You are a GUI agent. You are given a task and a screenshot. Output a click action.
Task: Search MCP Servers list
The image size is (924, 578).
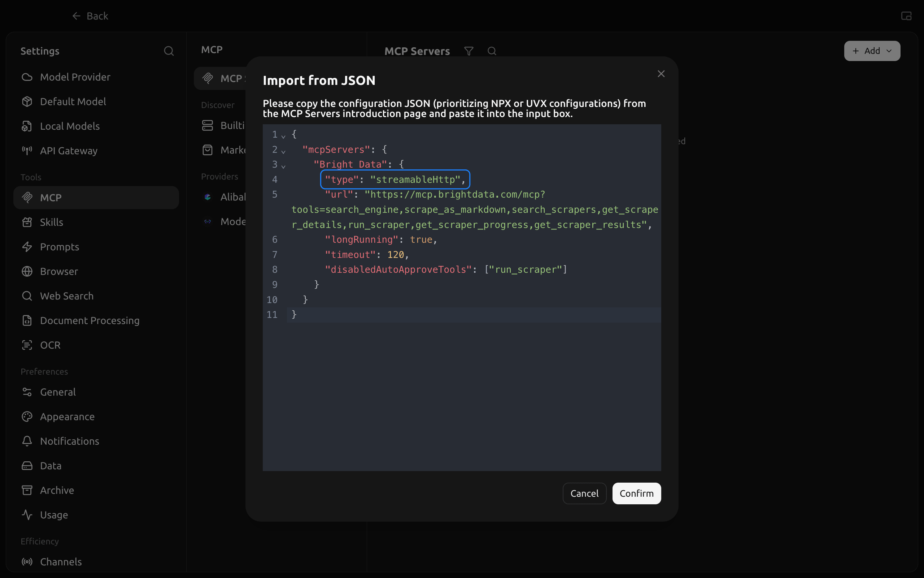[x=492, y=51]
